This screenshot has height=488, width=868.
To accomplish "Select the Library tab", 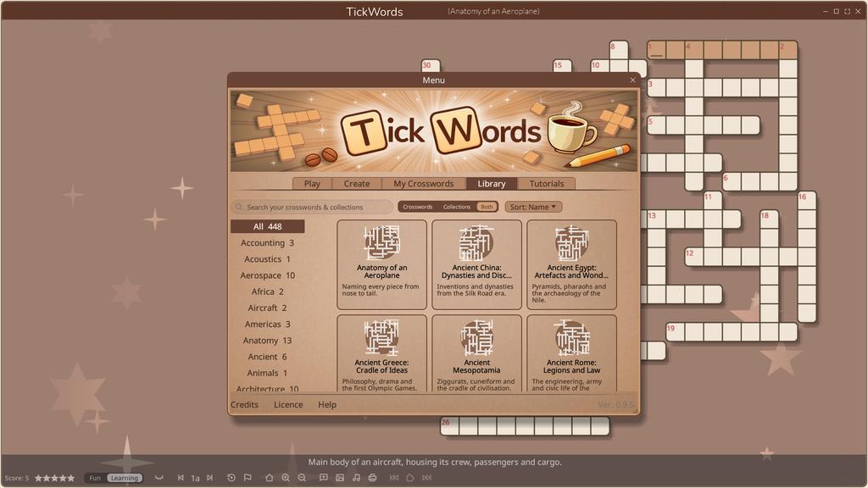I will point(492,184).
